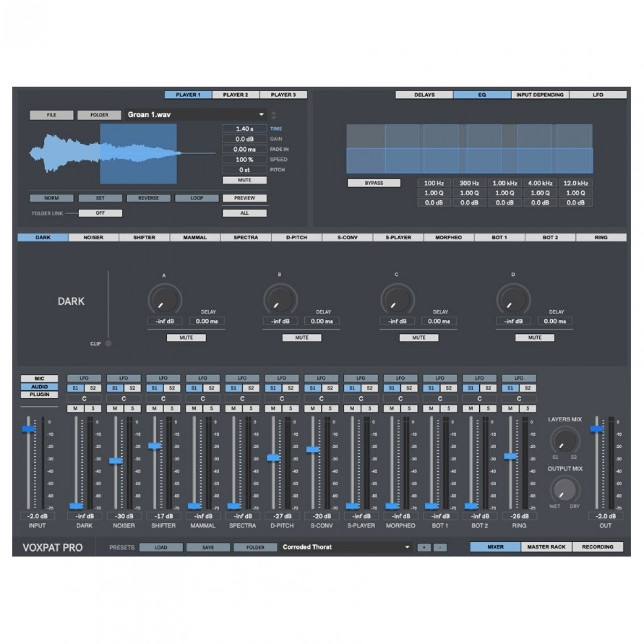The width and height of the screenshot is (644, 644).
Task: Click knob A in the DARK panel
Action: click(164, 299)
